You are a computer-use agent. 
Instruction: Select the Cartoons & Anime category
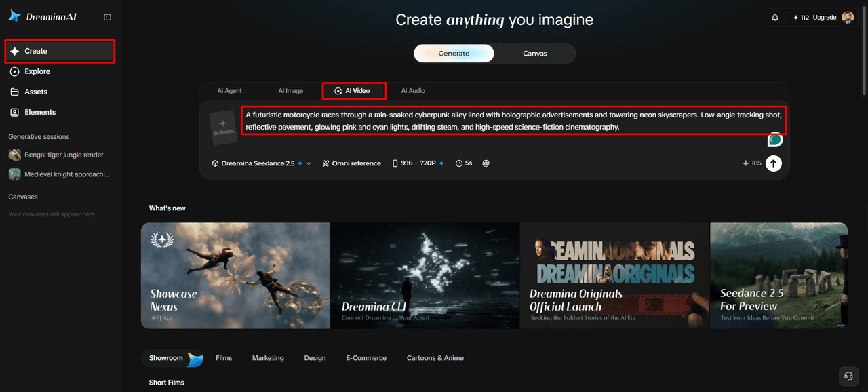(x=435, y=358)
